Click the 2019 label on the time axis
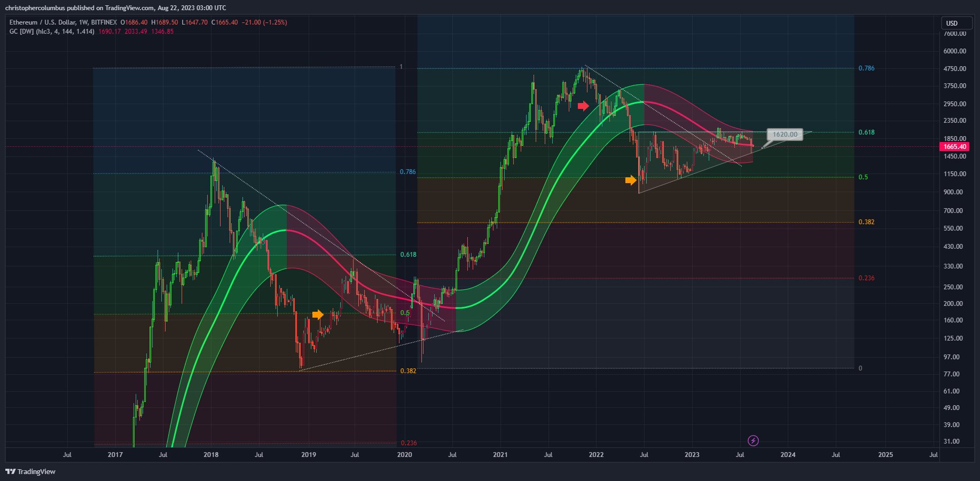Image resolution: width=980 pixels, height=481 pixels. click(308, 454)
